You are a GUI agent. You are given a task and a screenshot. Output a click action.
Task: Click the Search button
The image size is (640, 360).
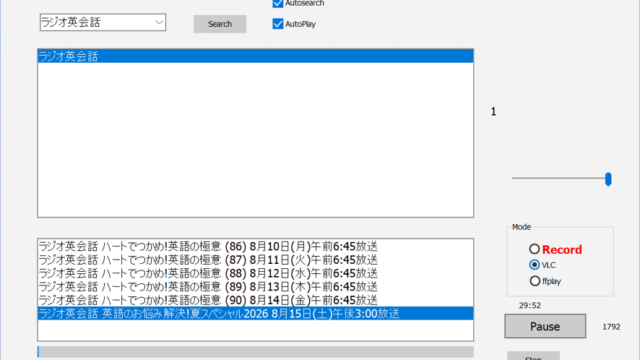pyautogui.click(x=220, y=24)
